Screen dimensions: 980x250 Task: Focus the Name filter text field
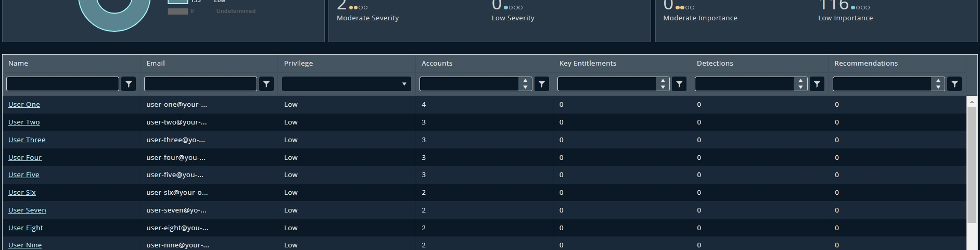tap(62, 84)
